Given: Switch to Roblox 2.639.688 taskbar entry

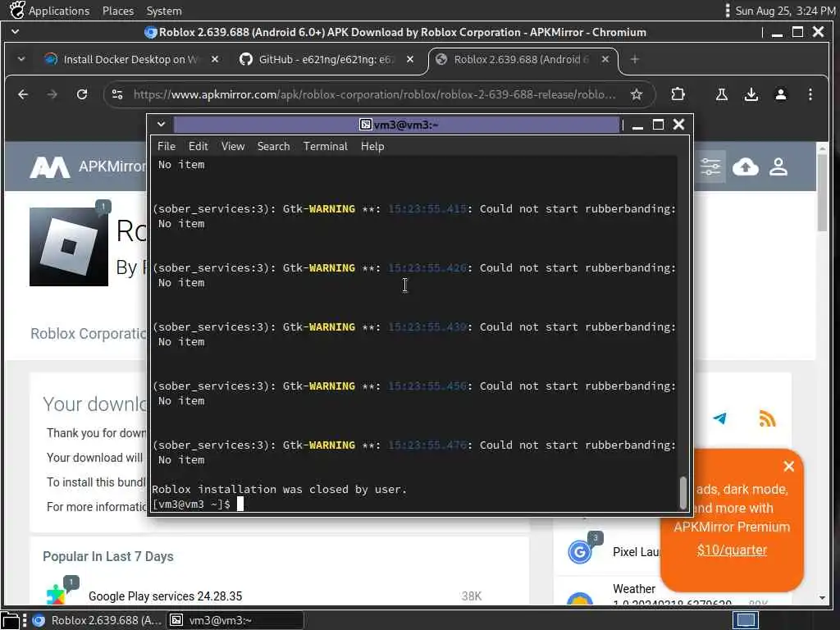Looking at the screenshot, I should 97,620.
